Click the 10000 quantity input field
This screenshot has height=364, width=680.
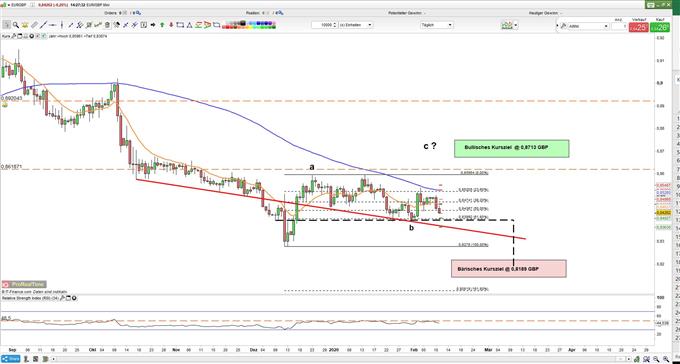pyautogui.click(x=324, y=25)
